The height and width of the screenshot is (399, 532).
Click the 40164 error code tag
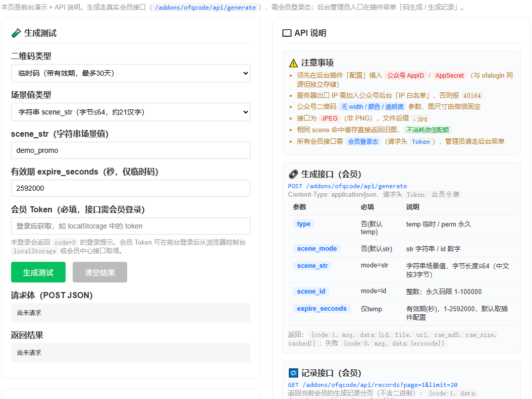(x=472, y=96)
